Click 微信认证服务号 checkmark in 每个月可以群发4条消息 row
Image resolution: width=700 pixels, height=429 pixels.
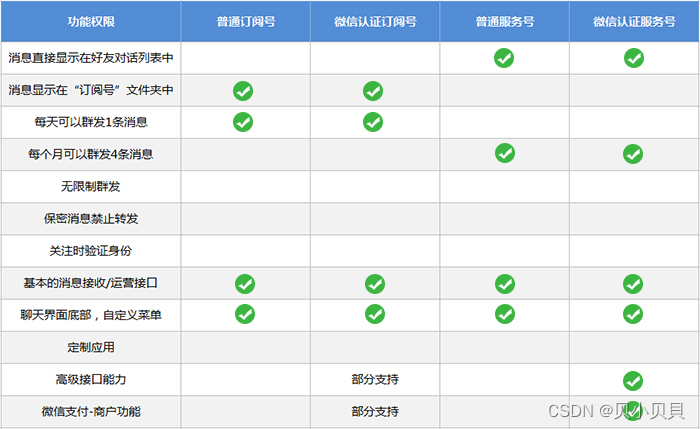tap(633, 154)
